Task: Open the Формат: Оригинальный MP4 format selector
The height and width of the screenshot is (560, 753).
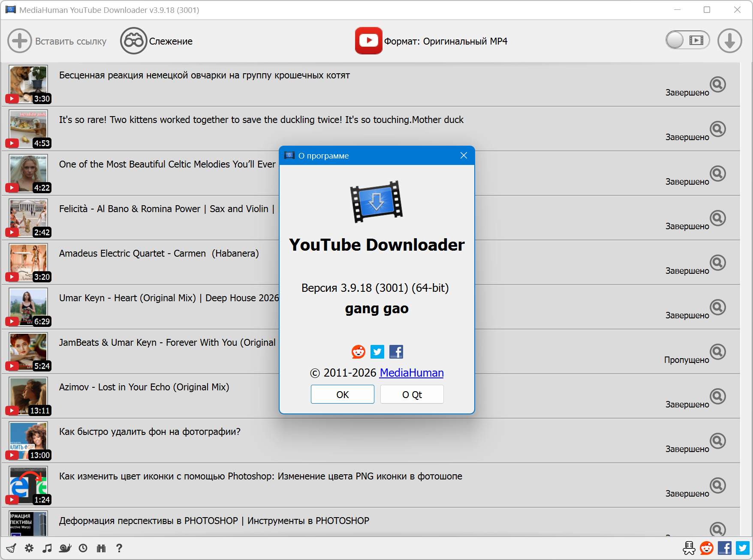Action: pos(431,41)
